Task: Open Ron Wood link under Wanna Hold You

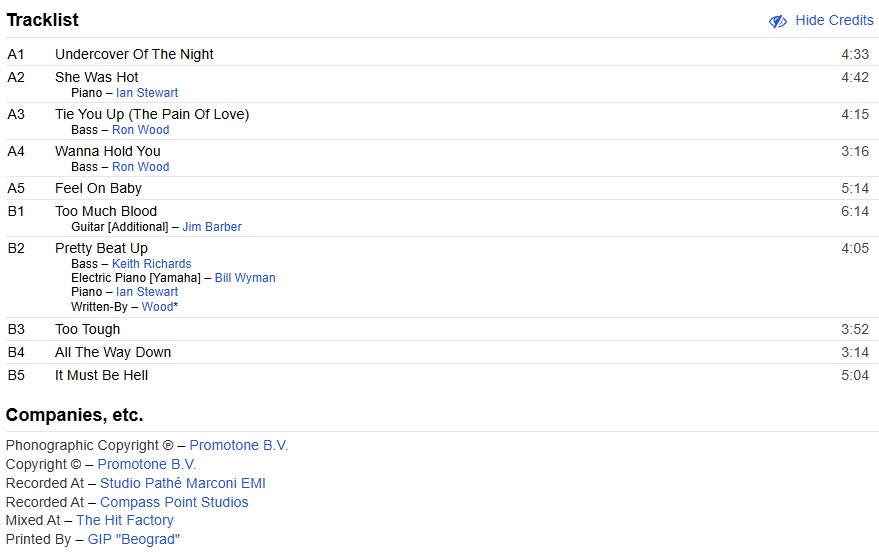Action: point(141,167)
